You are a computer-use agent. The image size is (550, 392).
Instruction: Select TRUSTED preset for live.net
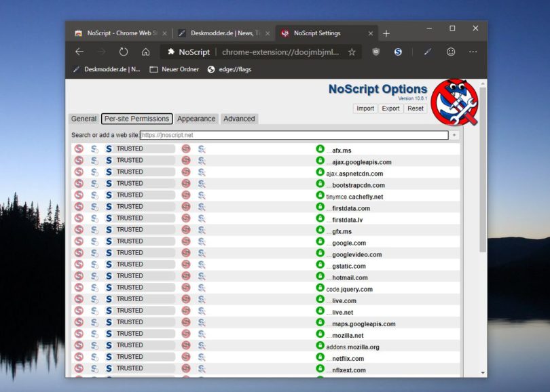[x=140, y=311]
